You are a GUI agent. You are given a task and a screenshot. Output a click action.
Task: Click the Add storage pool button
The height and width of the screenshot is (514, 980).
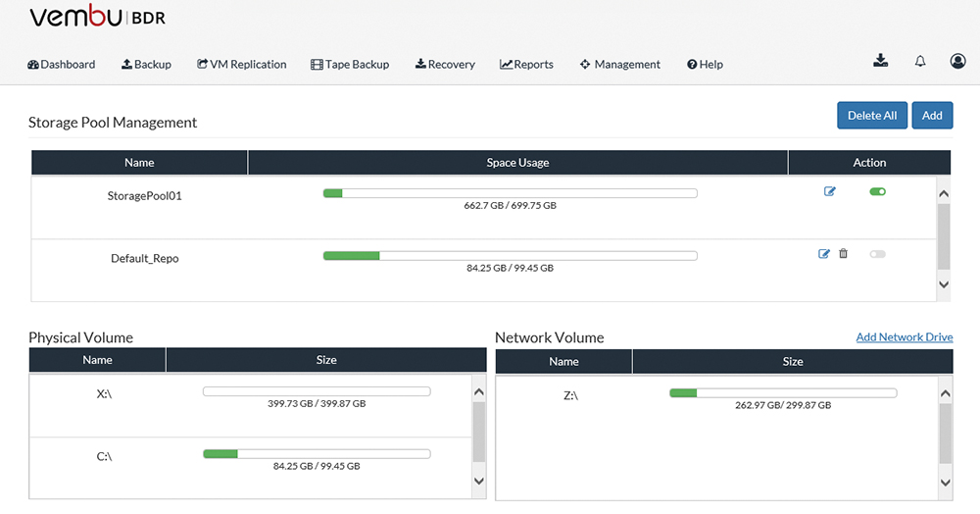tap(932, 115)
